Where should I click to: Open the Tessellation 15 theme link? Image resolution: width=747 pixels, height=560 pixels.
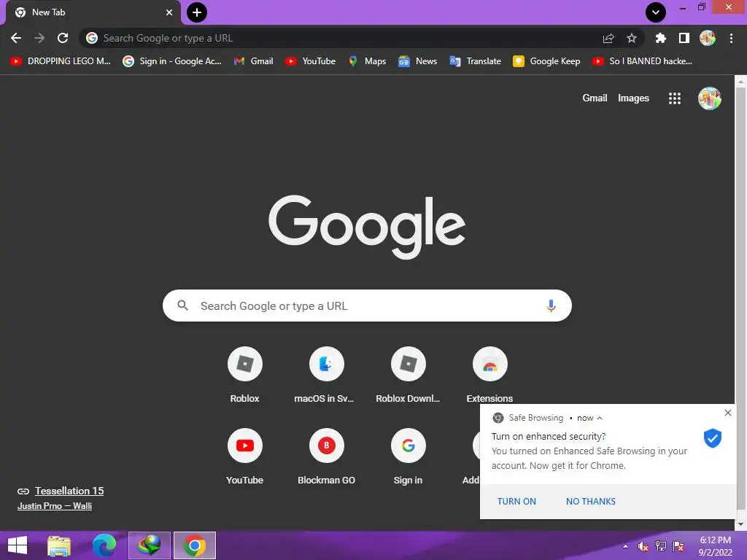[x=69, y=491]
